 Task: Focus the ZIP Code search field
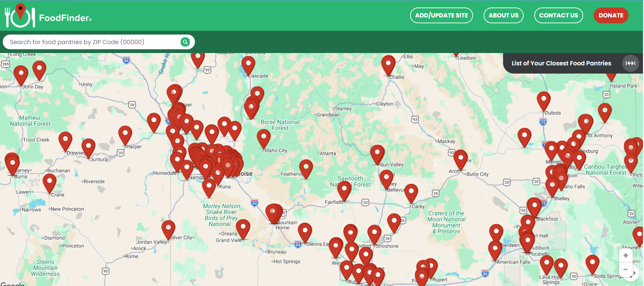[x=99, y=42]
